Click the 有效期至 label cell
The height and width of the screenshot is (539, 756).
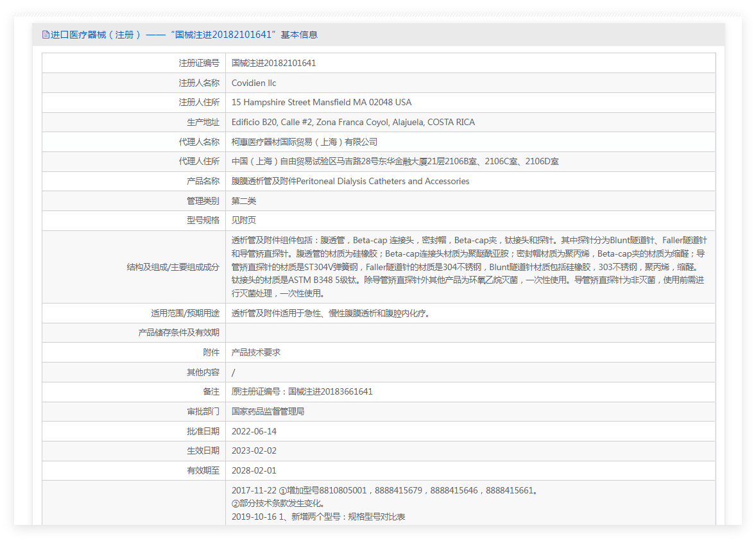pyautogui.click(x=134, y=470)
